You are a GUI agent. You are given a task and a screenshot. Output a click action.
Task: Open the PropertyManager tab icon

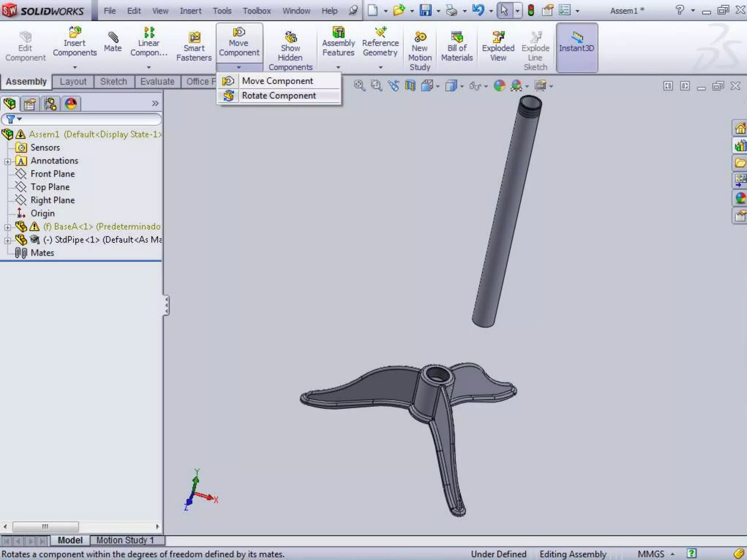point(30,104)
